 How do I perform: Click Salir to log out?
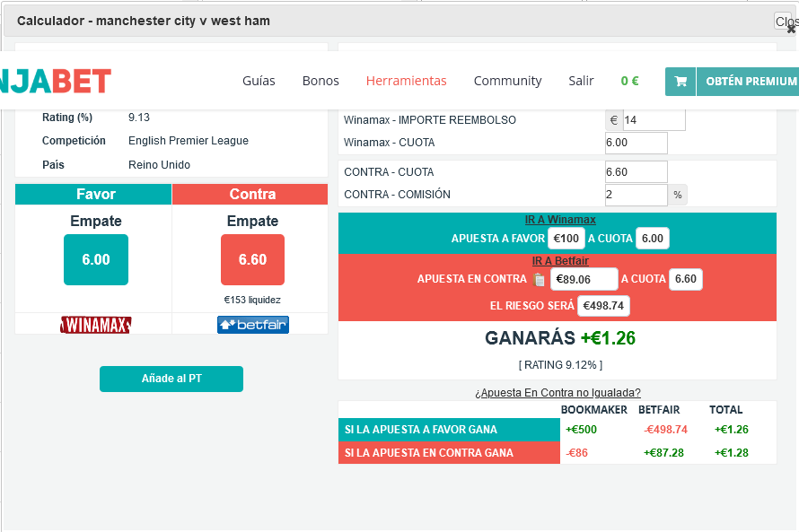[x=581, y=81]
